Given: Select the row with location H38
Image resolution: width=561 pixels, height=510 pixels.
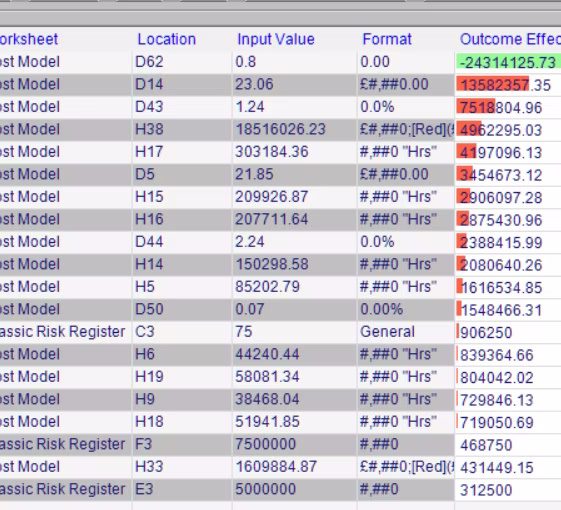Looking at the screenshot, I should pos(280,129).
